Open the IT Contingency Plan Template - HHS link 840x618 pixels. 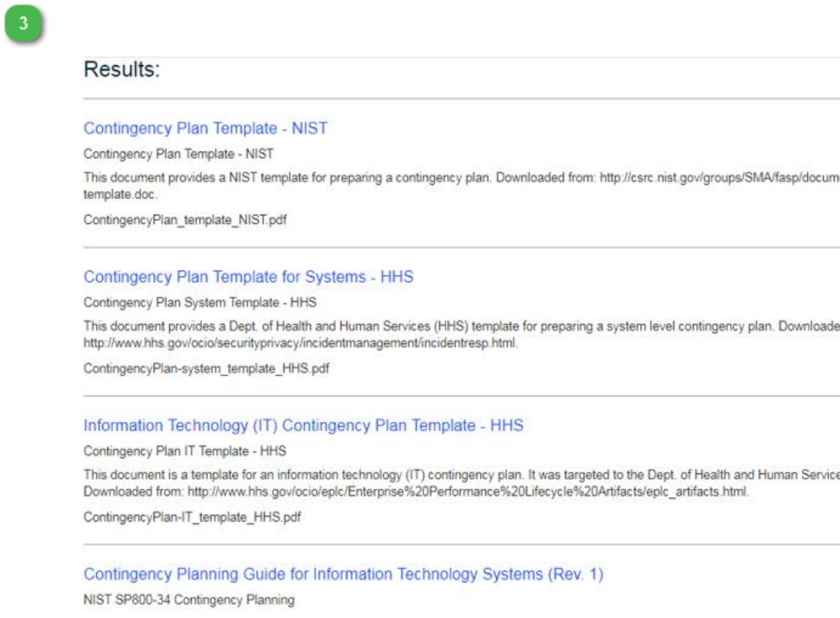pyautogui.click(x=303, y=425)
